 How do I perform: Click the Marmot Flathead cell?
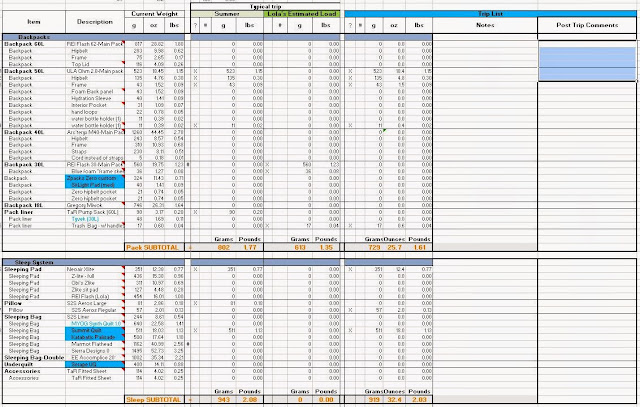[x=95, y=344]
